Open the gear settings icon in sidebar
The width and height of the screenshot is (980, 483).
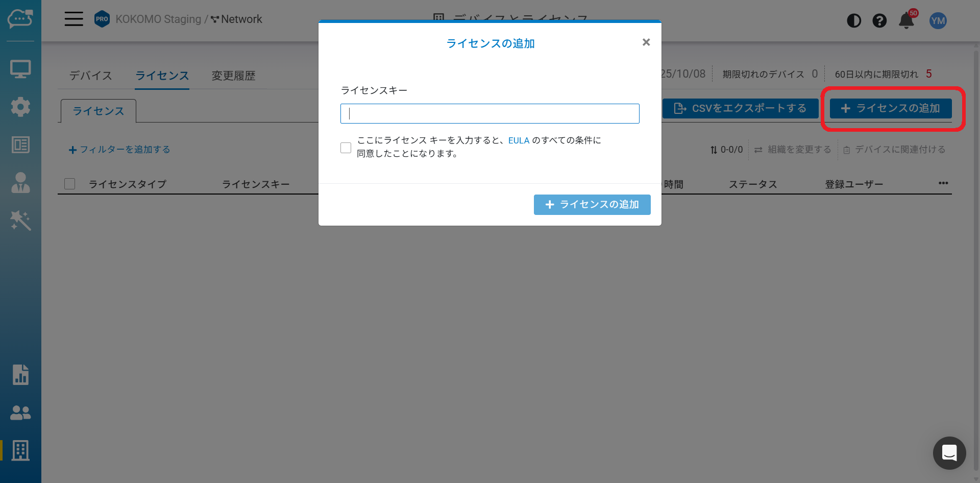click(20, 107)
